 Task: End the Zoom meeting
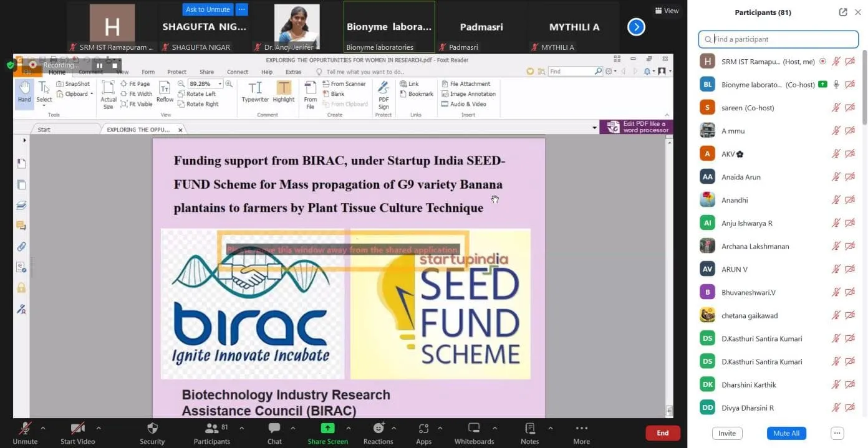click(663, 433)
